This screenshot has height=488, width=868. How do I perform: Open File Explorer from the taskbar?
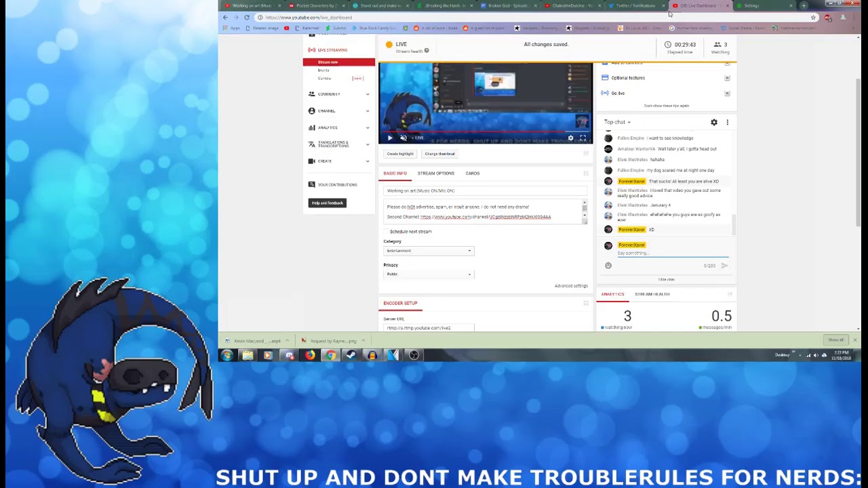[248, 355]
